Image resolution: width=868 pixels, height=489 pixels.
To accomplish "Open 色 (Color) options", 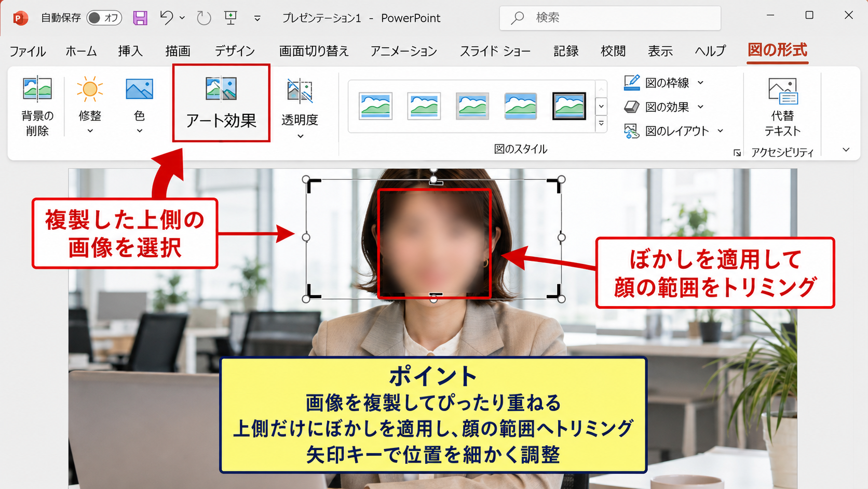I will pos(139,105).
